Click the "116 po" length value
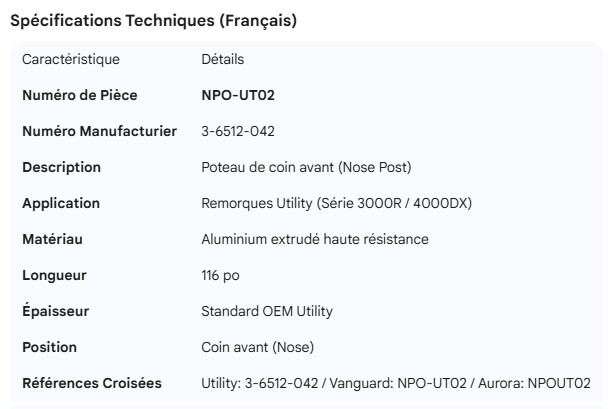This screenshot has width=612, height=409. point(220,276)
